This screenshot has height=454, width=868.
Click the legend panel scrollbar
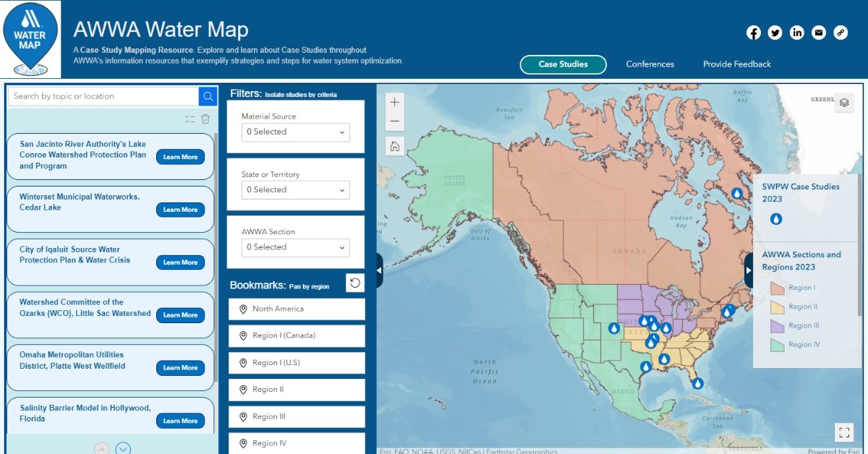click(x=860, y=246)
